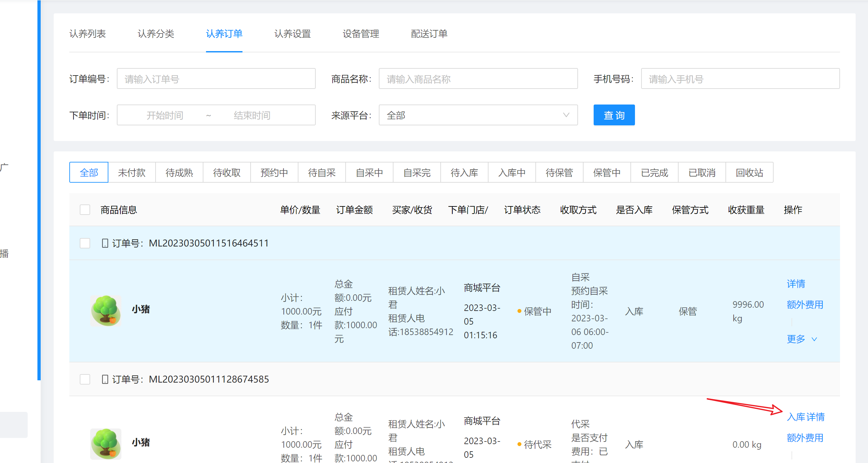
Task: Open 额外费用 for the first order
Action: (x=805, y=304)
